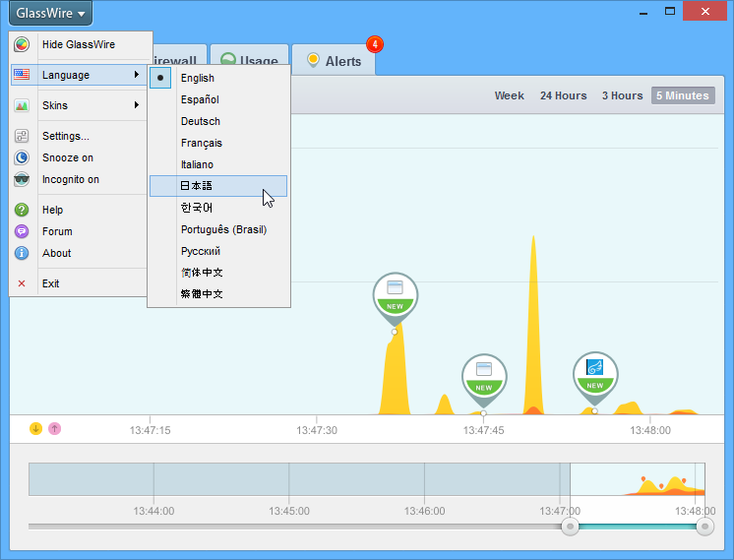Click the green Usage tab icon

pos(228,59)
